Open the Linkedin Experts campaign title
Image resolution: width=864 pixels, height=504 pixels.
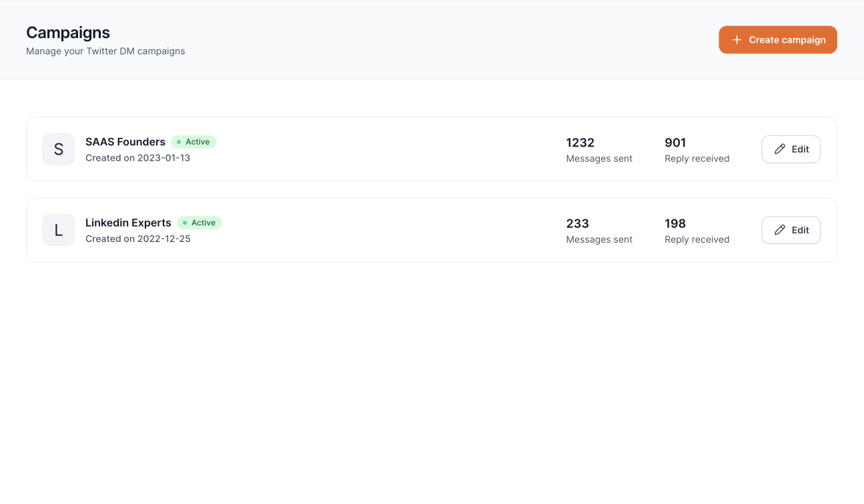tap(128, 223)
